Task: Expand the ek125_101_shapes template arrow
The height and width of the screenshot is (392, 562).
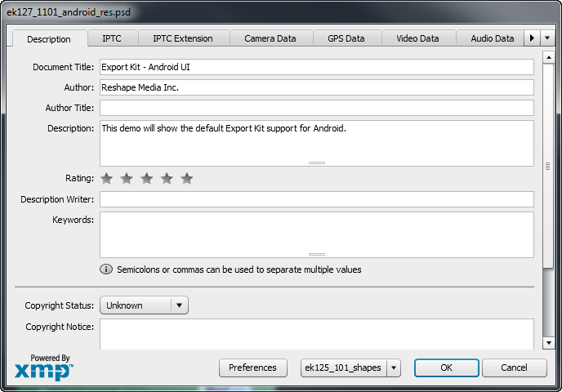Action: 394,367
